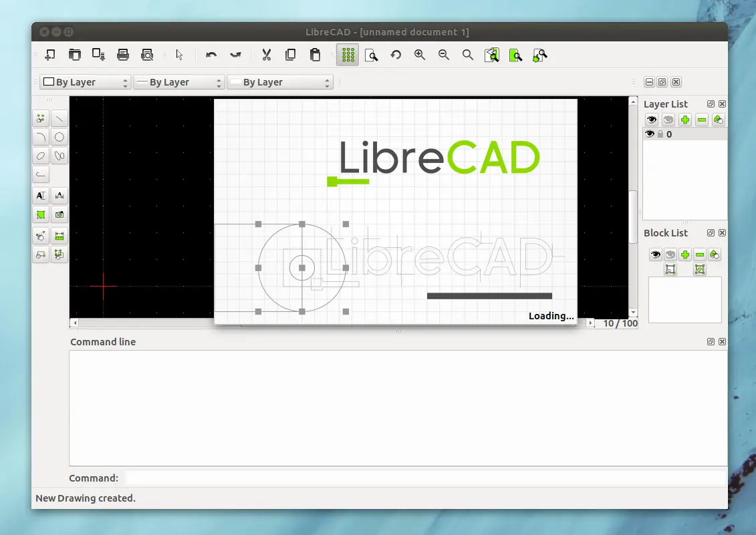Select the Circle tool
This screenshot has width=756, height=535.
click(59, 136)
